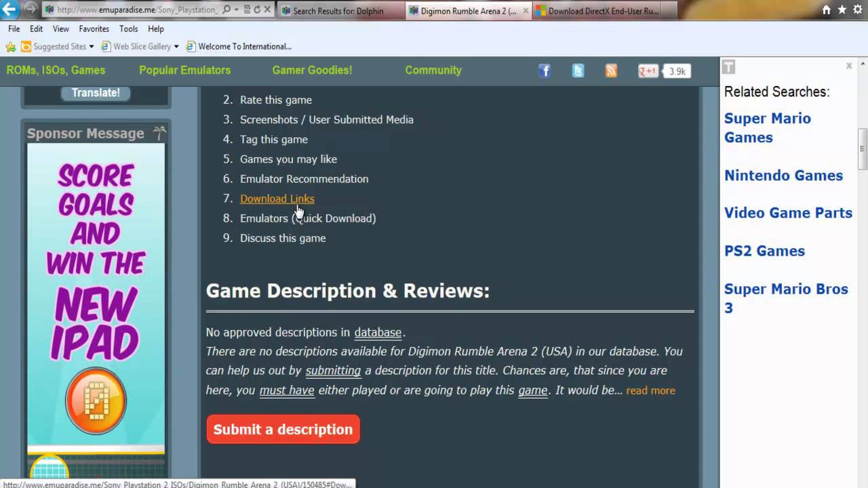Click the orange coin in the ad

pos(96,401)
